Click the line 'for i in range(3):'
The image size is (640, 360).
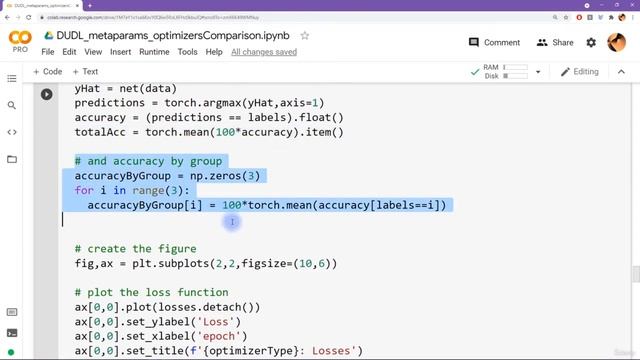point(132,191)
